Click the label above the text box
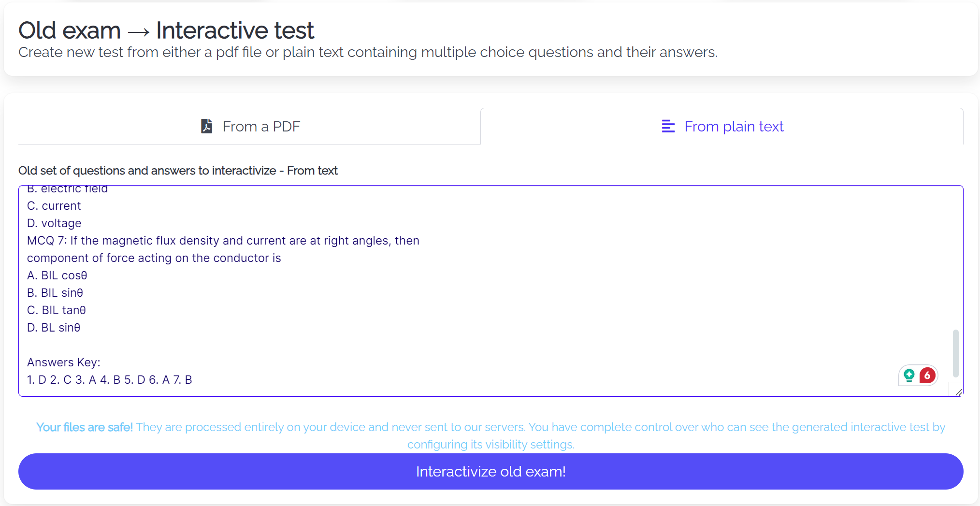The height and width of the screenshot is (506, 980). pos(178,170)
